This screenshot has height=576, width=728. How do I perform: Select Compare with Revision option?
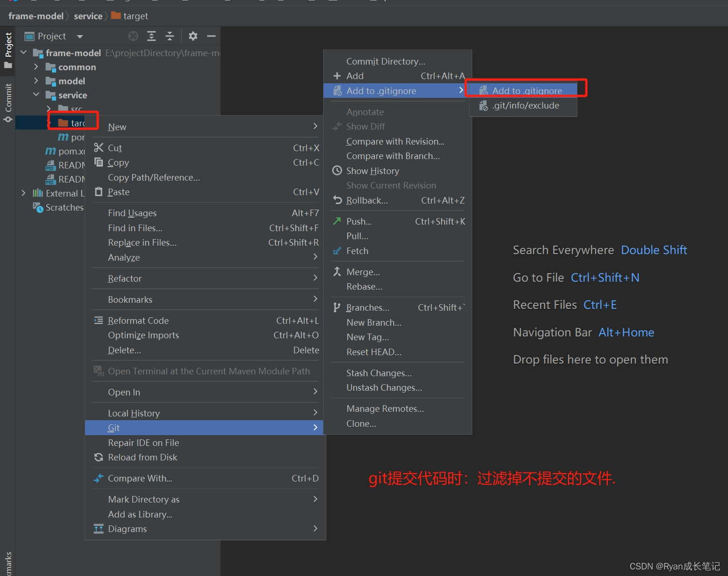397,141
